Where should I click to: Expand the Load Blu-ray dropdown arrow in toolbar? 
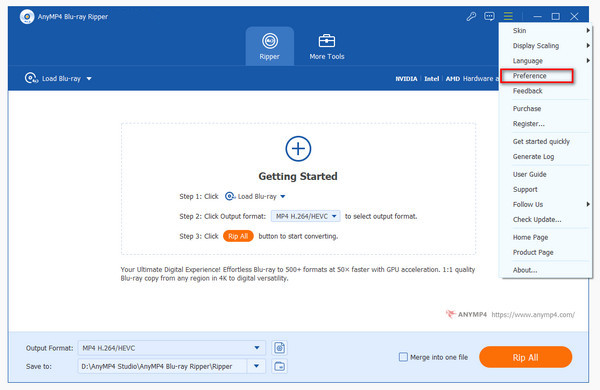pos(89,78)
